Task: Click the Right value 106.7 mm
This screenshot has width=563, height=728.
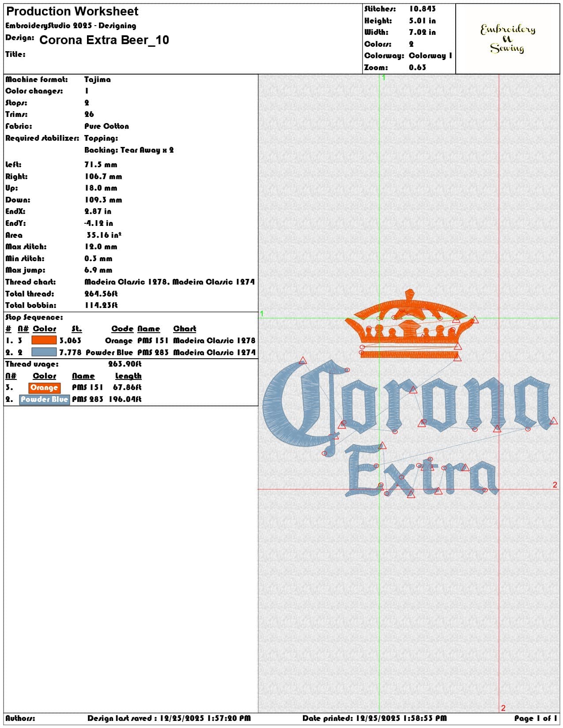Action: pyautogui.click(x=103, y=176)
